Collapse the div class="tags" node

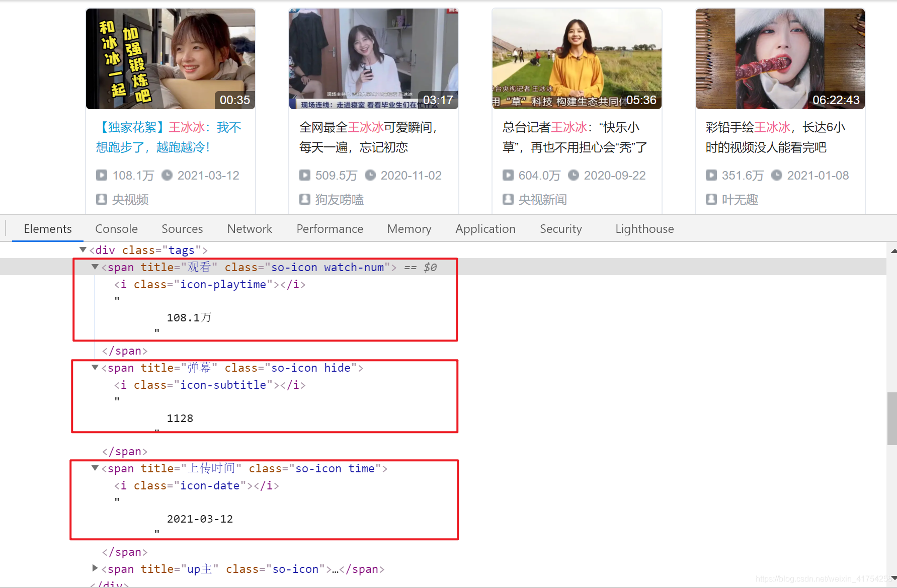click(x=83, y=249)
